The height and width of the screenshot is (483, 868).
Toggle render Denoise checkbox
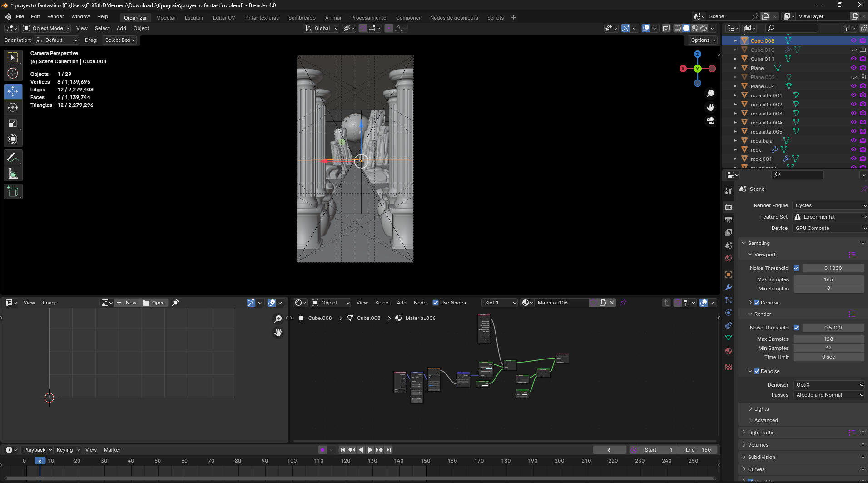point(757,371)
